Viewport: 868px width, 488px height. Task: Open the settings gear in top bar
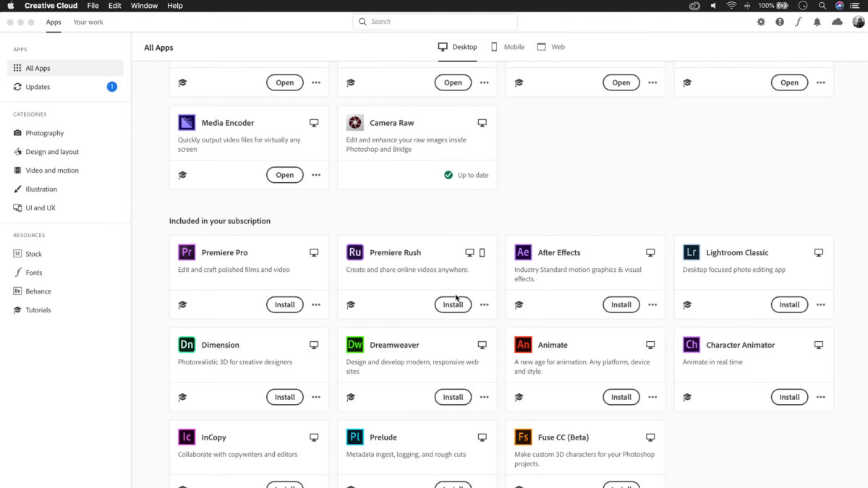click(x=761, y=22)
